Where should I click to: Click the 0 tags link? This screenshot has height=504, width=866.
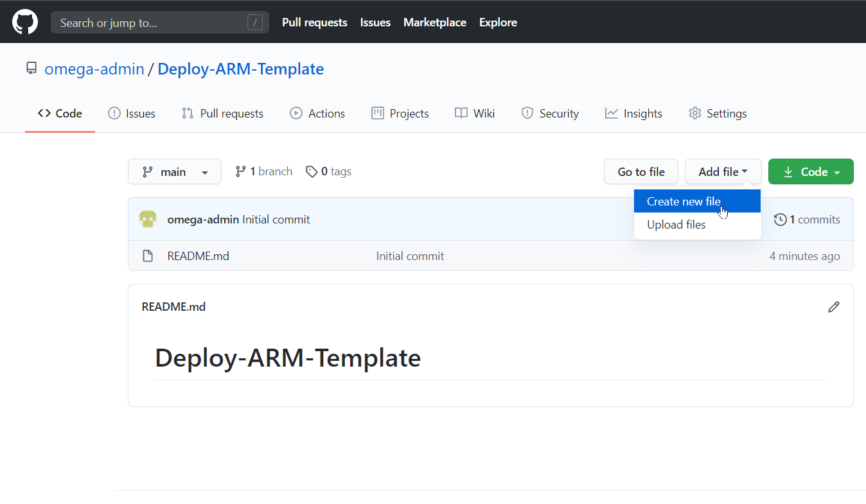point(328,171)
